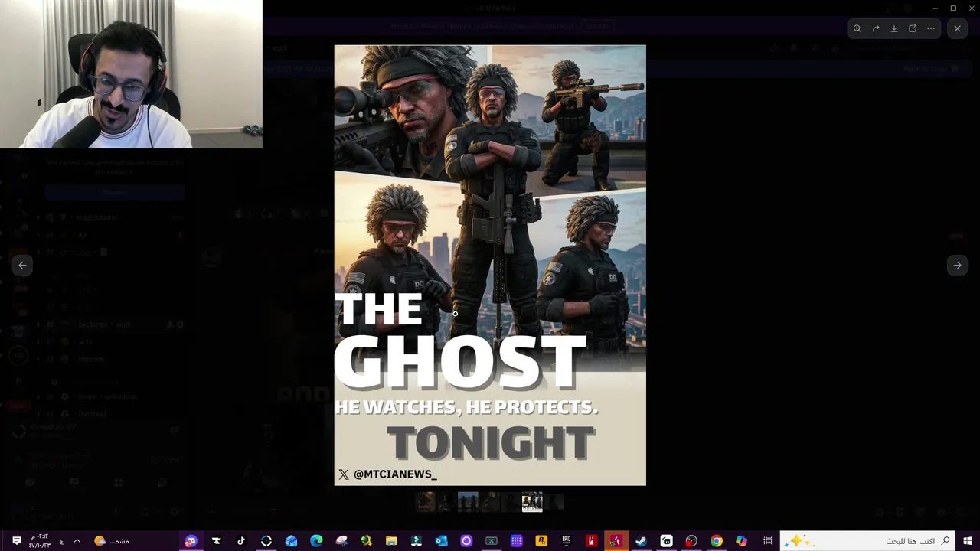The width and height of the screenshot is (980, 551).
Task: Open Outlook from the taskbar
Action: tap(441, 541)
